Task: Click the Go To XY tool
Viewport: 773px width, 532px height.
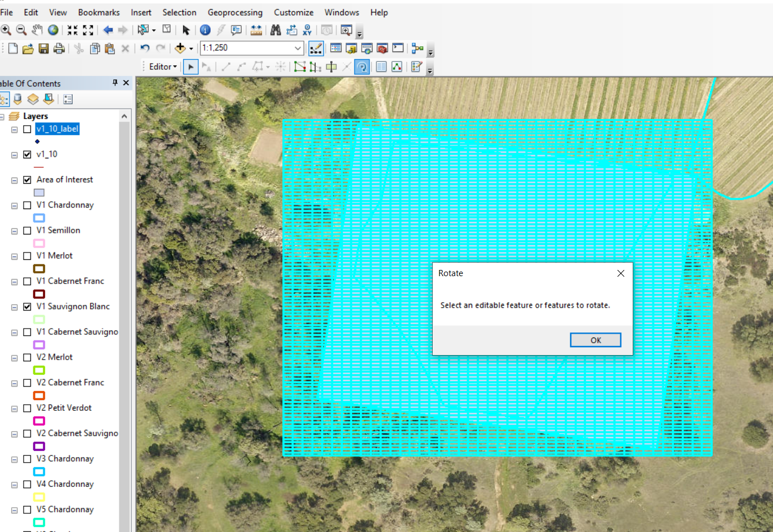Action: [308, 30]
